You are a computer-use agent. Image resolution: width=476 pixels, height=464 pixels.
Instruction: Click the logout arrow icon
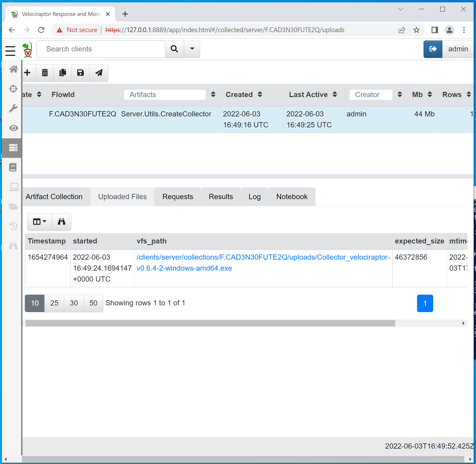click(433, 49)
